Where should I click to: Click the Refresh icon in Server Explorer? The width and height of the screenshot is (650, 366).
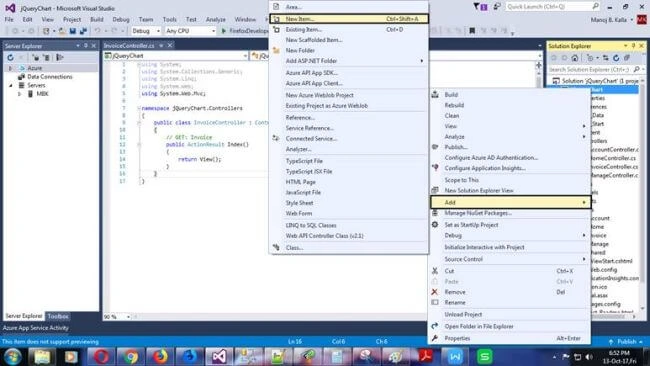pyautogui.click(x=10, y=57)
